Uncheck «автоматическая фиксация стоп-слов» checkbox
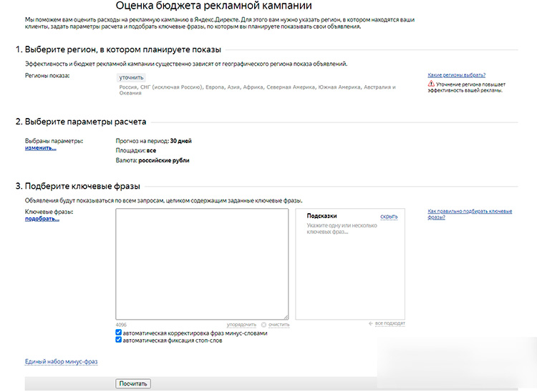Screen dimensions: 537x392 (x=119, y=340)
